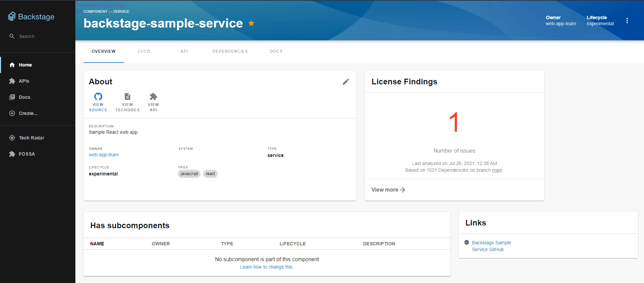The height and width of the screenshot is (283, 644).
Task: Switch to the CI/CD tab
Action: pyautogui.click(x=144, y=51)
